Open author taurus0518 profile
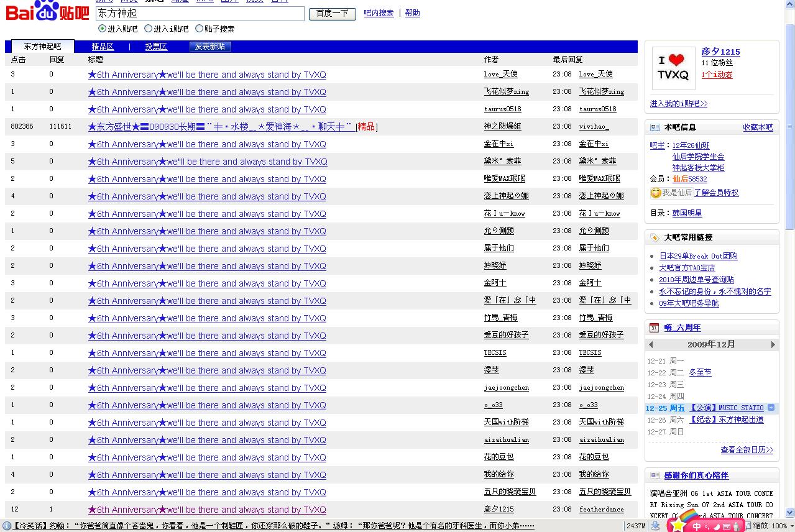795x532 pixels. pos(502,109)
